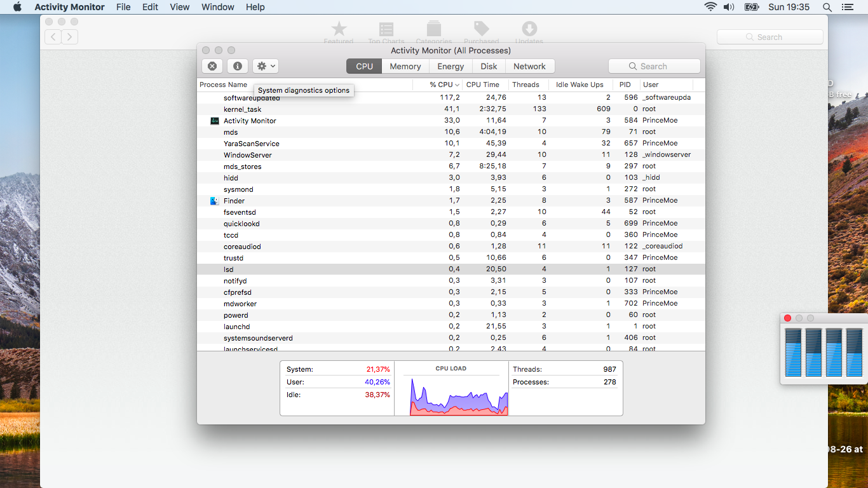Select the lsd process row

tap(451, 269)
